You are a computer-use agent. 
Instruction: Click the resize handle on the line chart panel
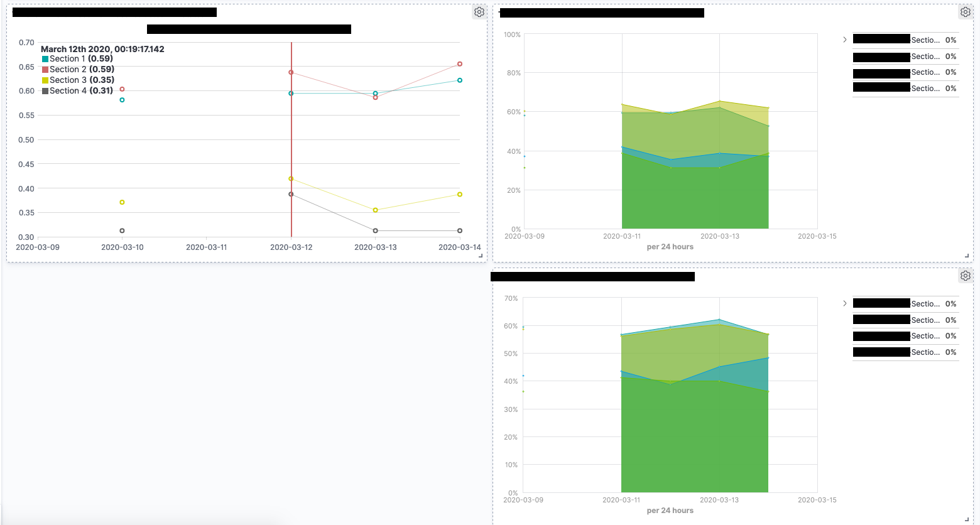[481, 256]
